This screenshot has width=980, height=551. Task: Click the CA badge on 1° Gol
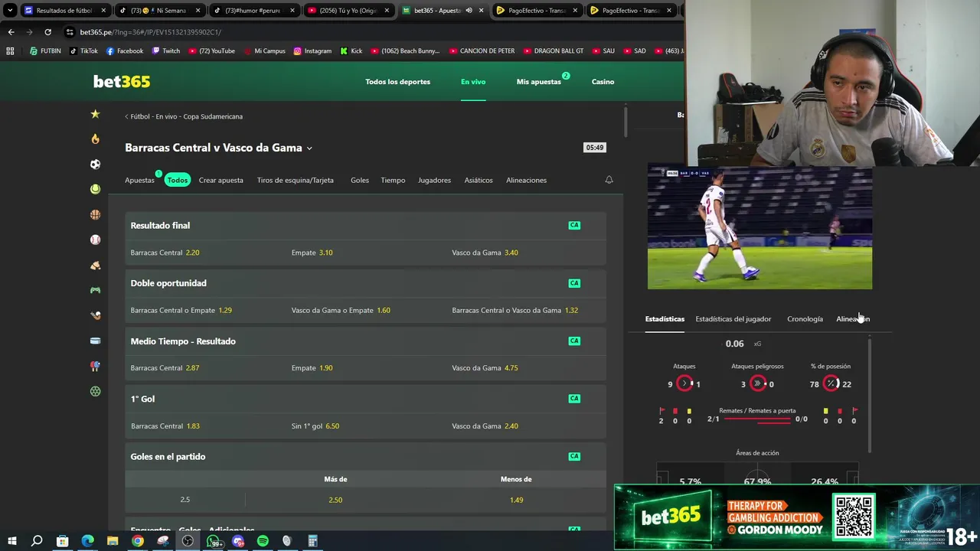574,399
